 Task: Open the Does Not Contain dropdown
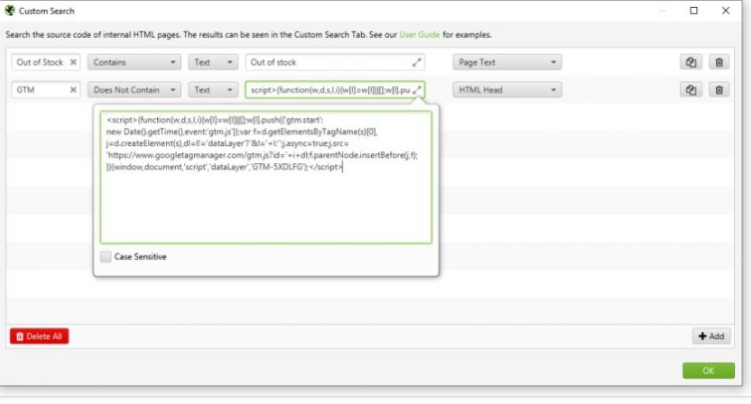coord(134,90)
